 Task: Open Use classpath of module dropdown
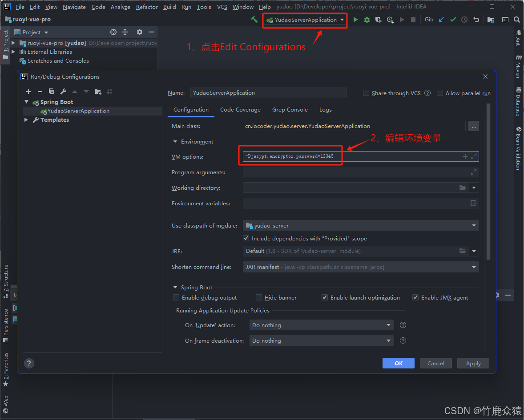(x=361, y=226)
